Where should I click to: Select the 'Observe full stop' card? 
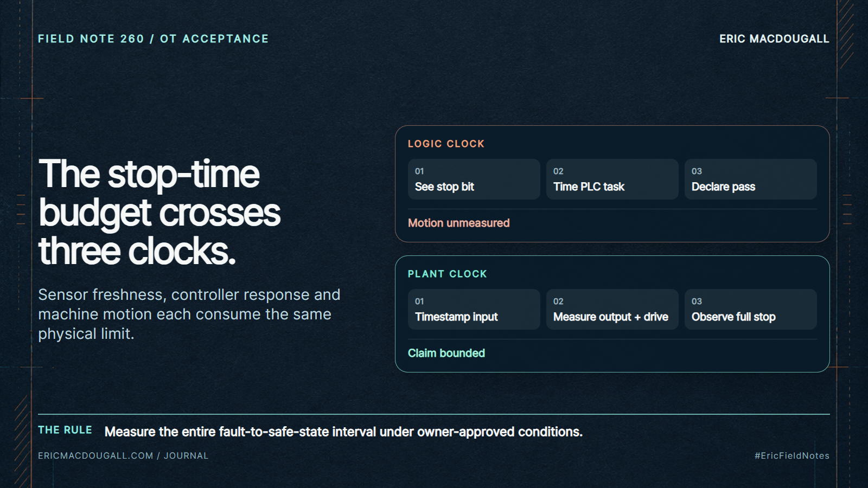750,309
